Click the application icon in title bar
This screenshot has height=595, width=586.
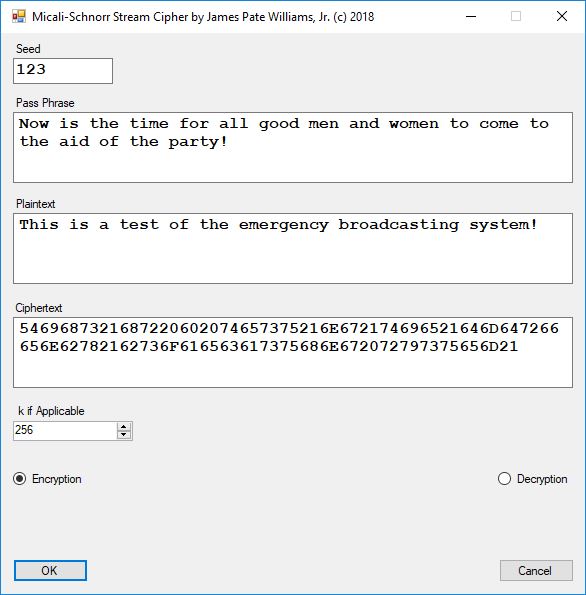19,17
